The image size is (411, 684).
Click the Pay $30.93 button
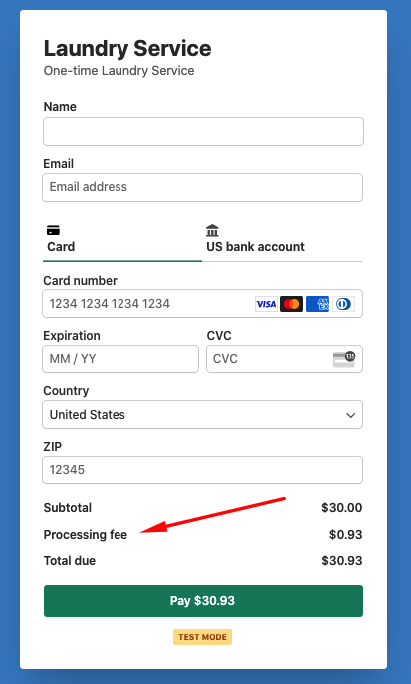[x=203, y=601]
